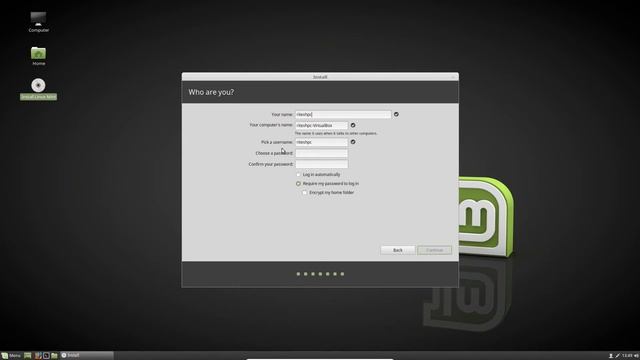Screen dimensions: 640x360
Task: Click the user applet in the system tray
Action: click(x=611, y=356)
